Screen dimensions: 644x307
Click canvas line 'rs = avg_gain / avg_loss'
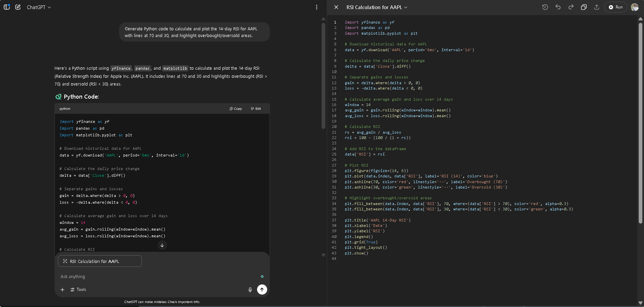coord(373,132)
